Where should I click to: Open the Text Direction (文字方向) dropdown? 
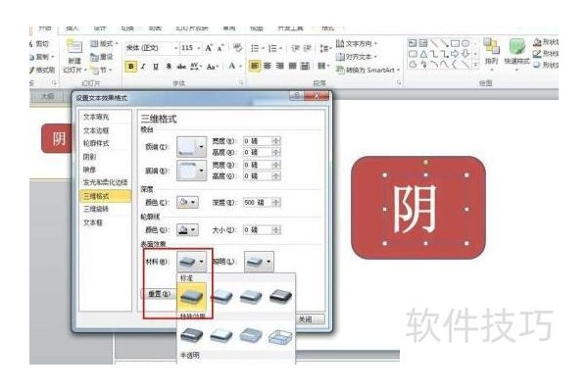[357, 43]
